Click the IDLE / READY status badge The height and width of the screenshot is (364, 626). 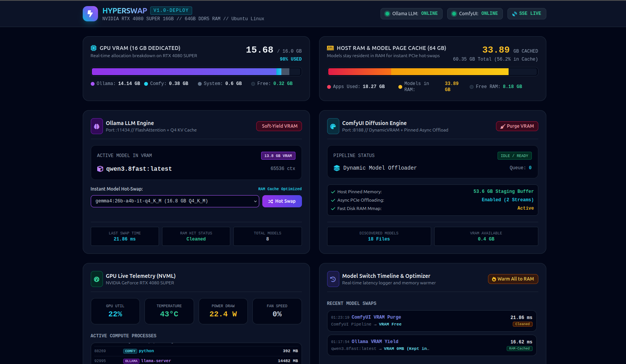pos(515,156)
